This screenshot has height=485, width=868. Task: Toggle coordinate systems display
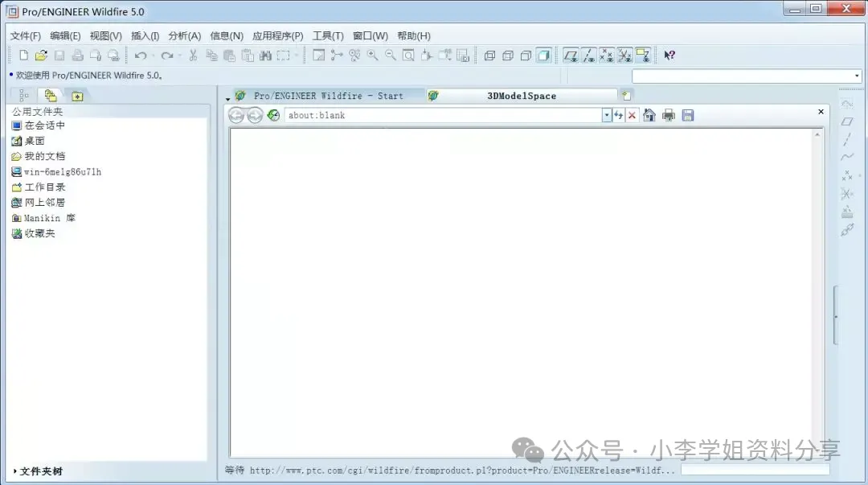coord(625,55)
